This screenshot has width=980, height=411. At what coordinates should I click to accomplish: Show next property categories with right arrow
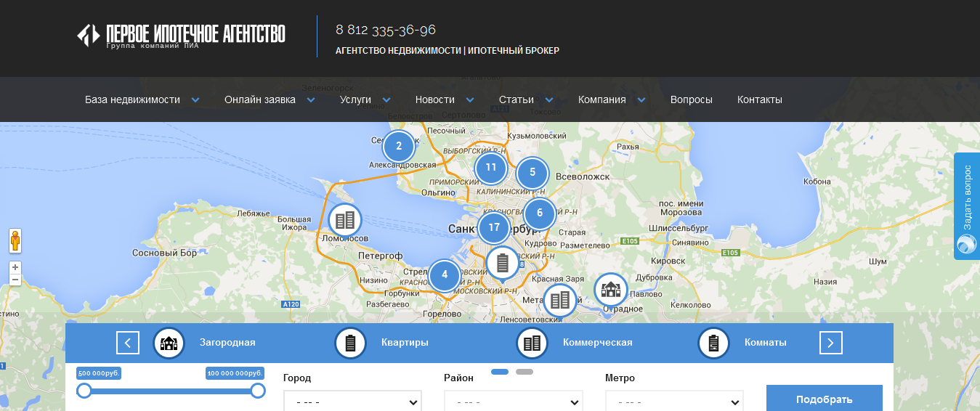point(831,343)
